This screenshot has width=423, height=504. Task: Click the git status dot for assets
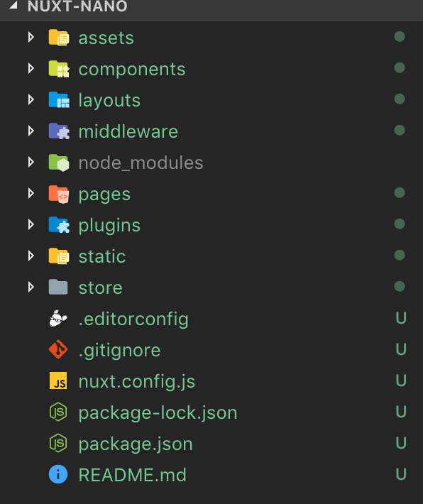[x=400, y=37]
